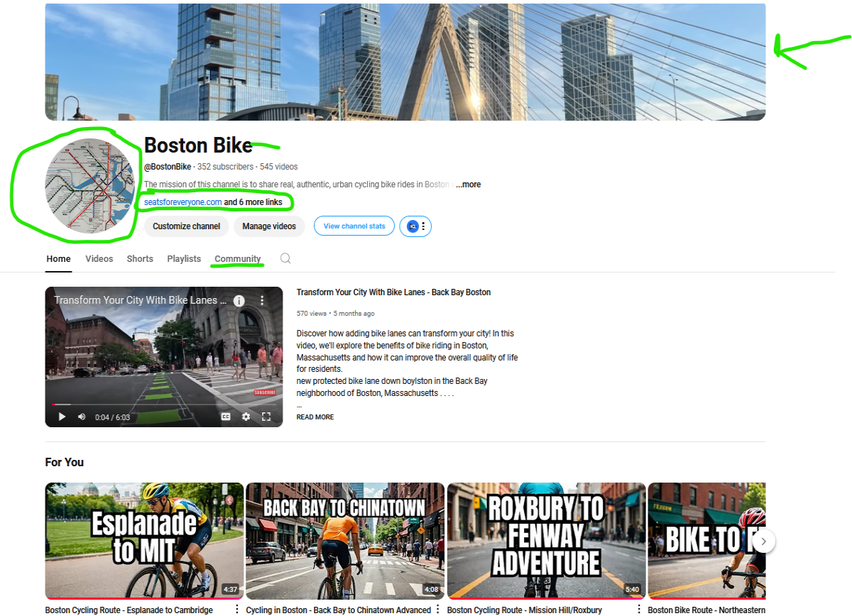Viewport: 852px width, 616px height.
Task: Go to the Playlists tab
Action: tap(184, 259)
